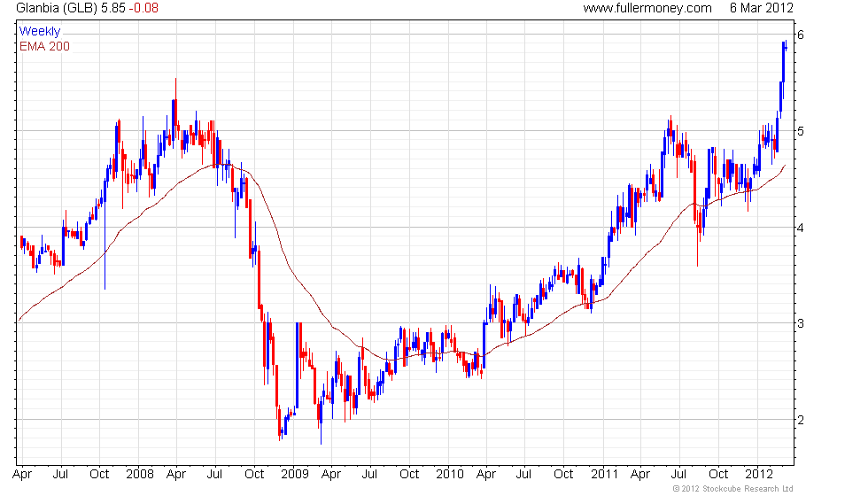Click the Glanbia (GLB) chart title
The image size is (868, 496).
[x=57, y=8]
